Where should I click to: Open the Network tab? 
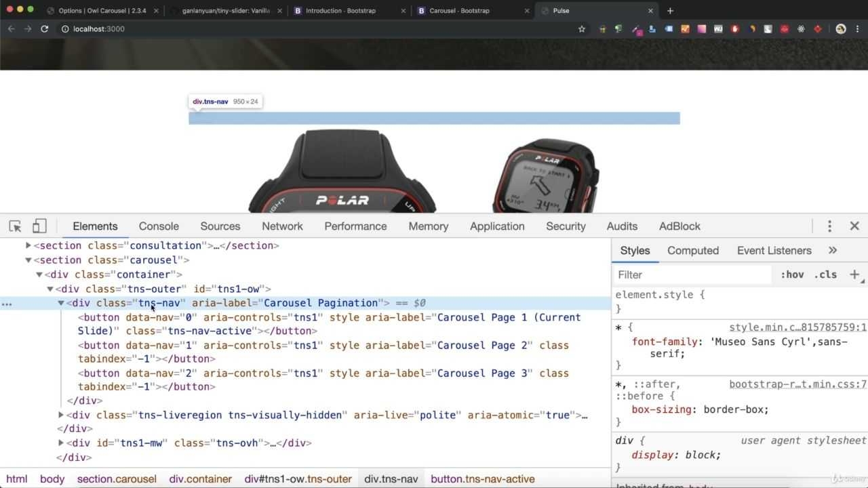(282, 226)
